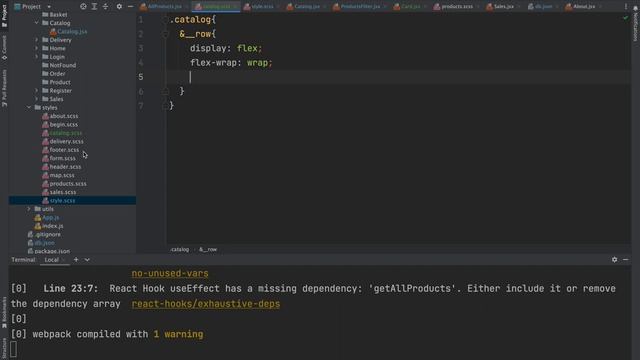Open the Bookmarks tool window
Screen dimensions: 640x360
tap(4, 312)
